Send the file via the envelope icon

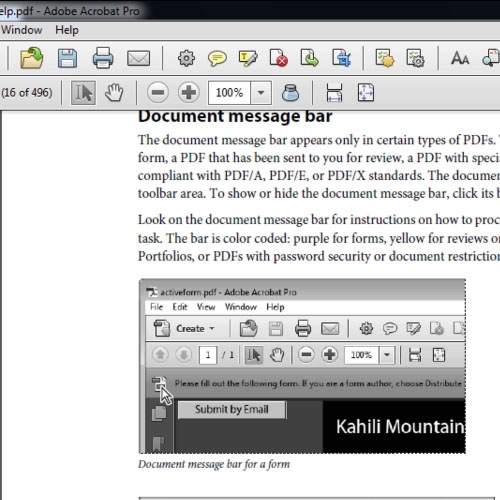coord(138,58)
